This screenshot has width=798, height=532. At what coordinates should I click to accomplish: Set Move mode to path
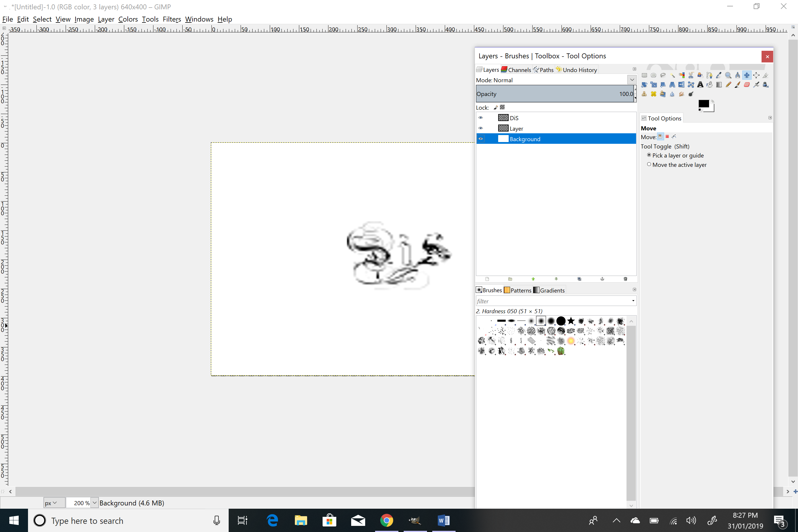pos(674,137)
